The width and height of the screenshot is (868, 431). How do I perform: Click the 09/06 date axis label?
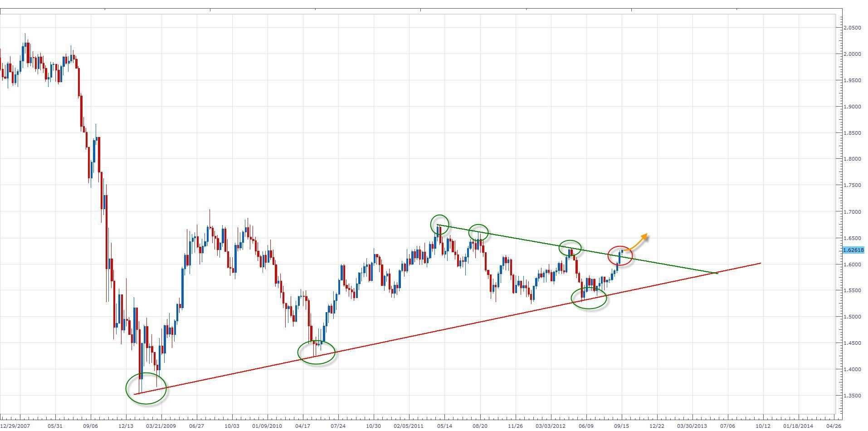(x=90, y=426)
